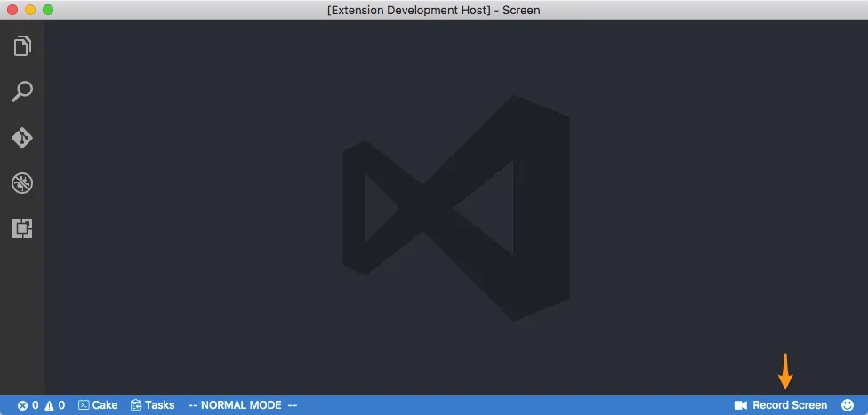The width and height of the screenshot is (868, 415).
Task: Open the Search view in activity bar
Action: (22, 92)
